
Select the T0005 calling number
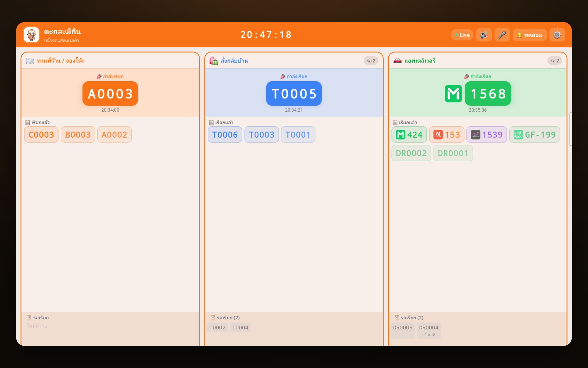click(294, 94)
